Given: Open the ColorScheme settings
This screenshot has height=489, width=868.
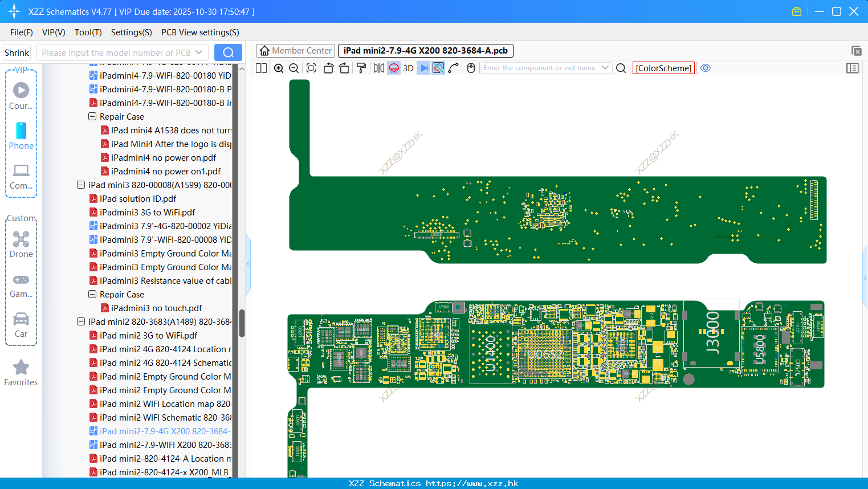Looking at the screenshot, I should click(x=663, y=68).
